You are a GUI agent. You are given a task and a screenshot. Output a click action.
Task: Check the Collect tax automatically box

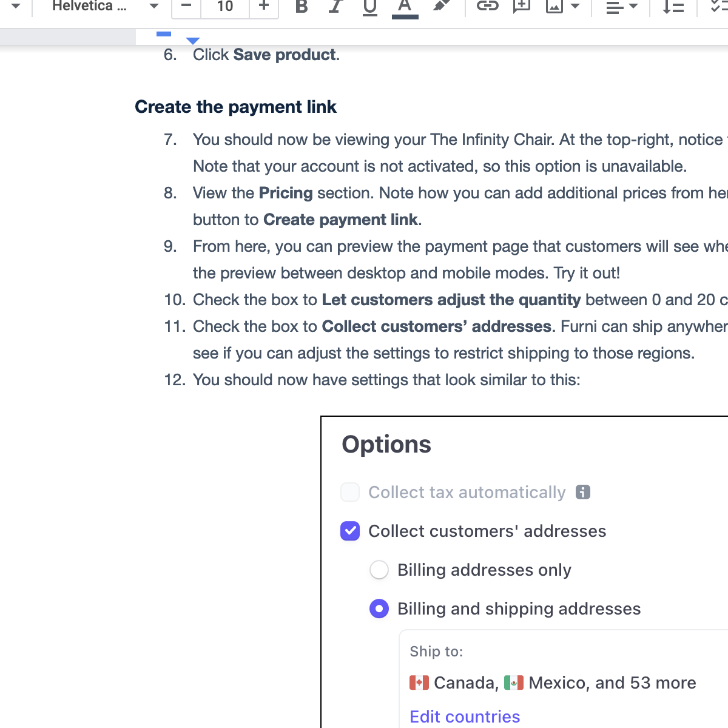coord(350,492)
